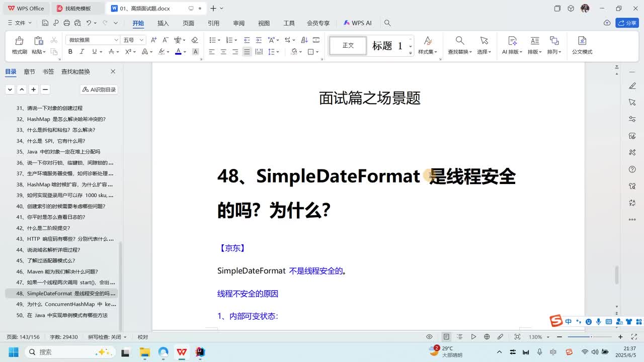Screen dimensions: 644x362
Task: Click the ribbon search magnifier icon
Action: tap(387, 23)
